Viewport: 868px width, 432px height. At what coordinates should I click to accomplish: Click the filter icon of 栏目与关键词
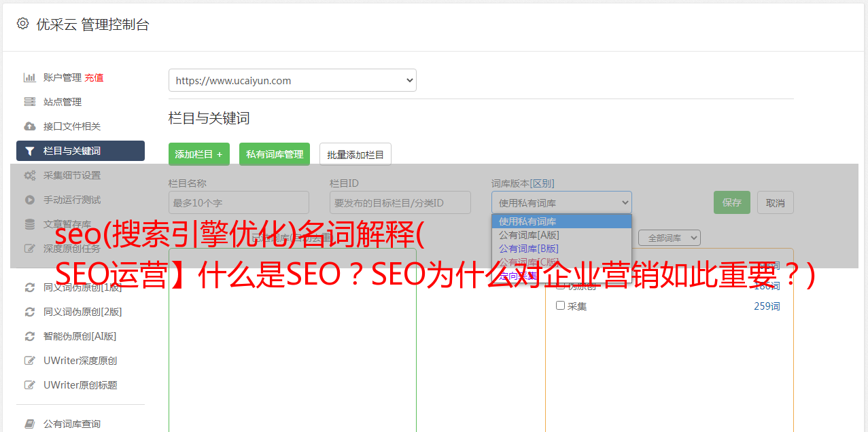29,151
